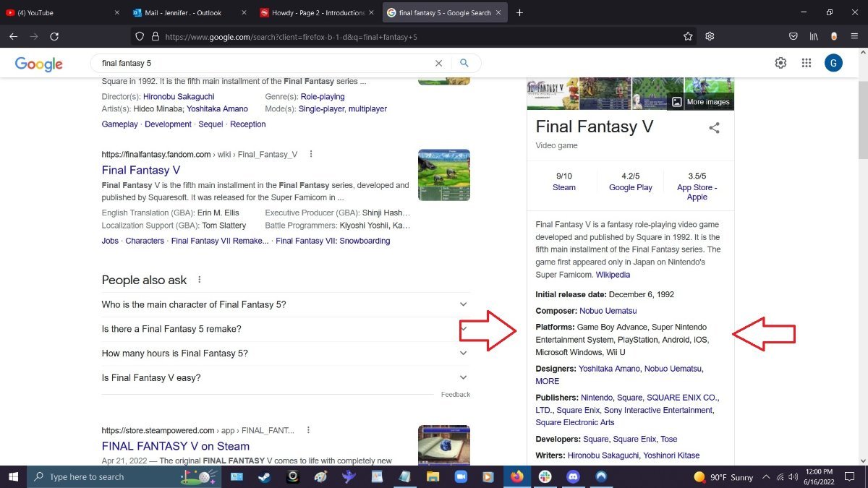This screenshot has height=488, width=868.
Task: Open the Firefox library icon
Action: [814, 36]
